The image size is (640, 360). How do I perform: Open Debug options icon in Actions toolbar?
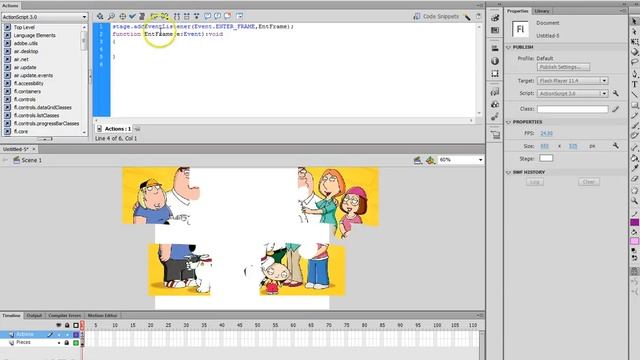[164, 16]
